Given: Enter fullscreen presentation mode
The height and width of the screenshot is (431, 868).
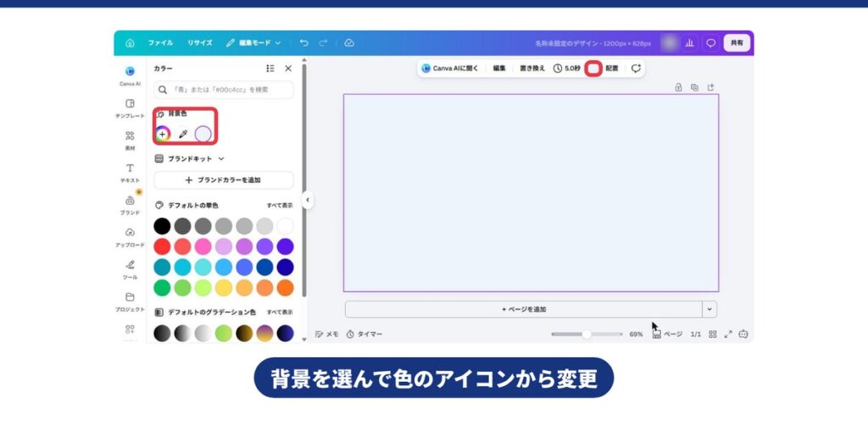Looking at the screenshot, I should [728, 334].
